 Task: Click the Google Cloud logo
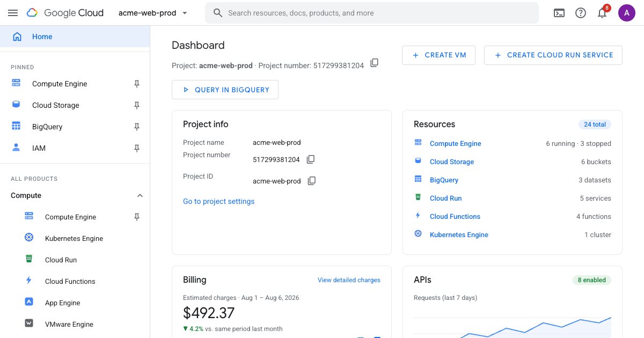click(64, 13)
